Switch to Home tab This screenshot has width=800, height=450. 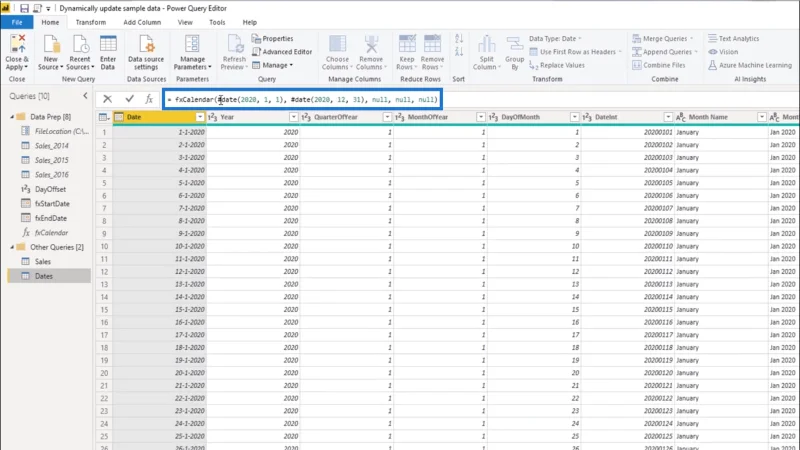50,22
